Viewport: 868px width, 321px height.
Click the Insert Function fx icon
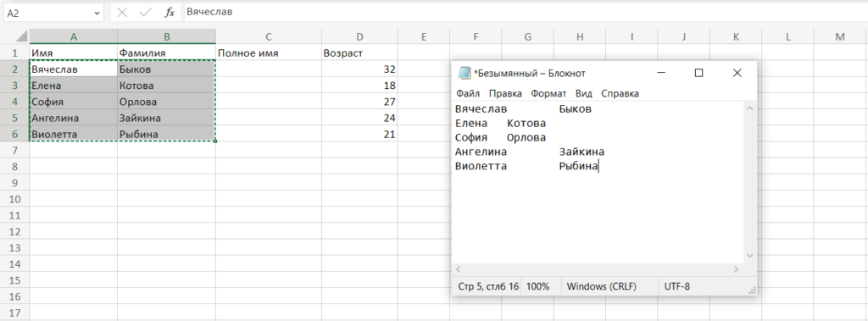[170, 12]
